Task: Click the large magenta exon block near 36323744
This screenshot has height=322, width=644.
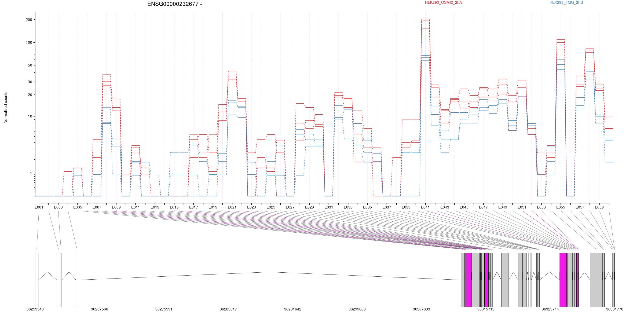Action: tap(563, 280)
